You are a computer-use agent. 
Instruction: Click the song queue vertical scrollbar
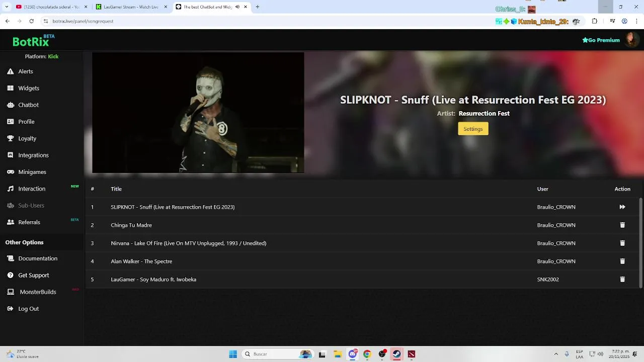tap(640, 242)
